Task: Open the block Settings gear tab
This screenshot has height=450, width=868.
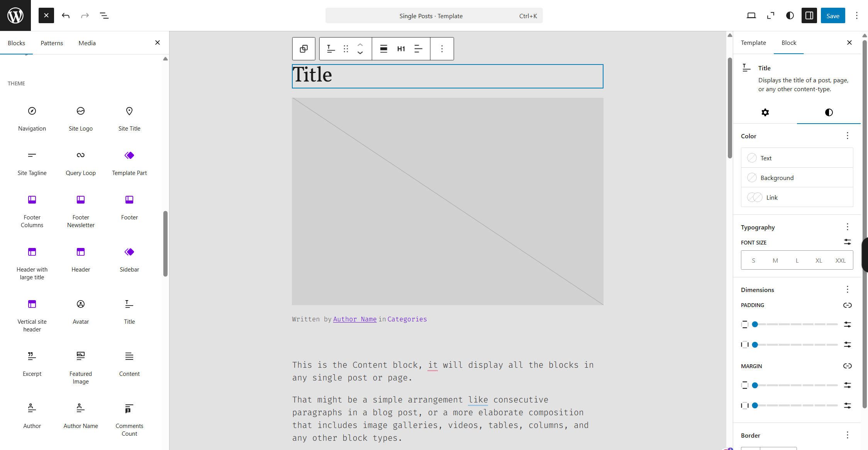Action: coord(765,112)
